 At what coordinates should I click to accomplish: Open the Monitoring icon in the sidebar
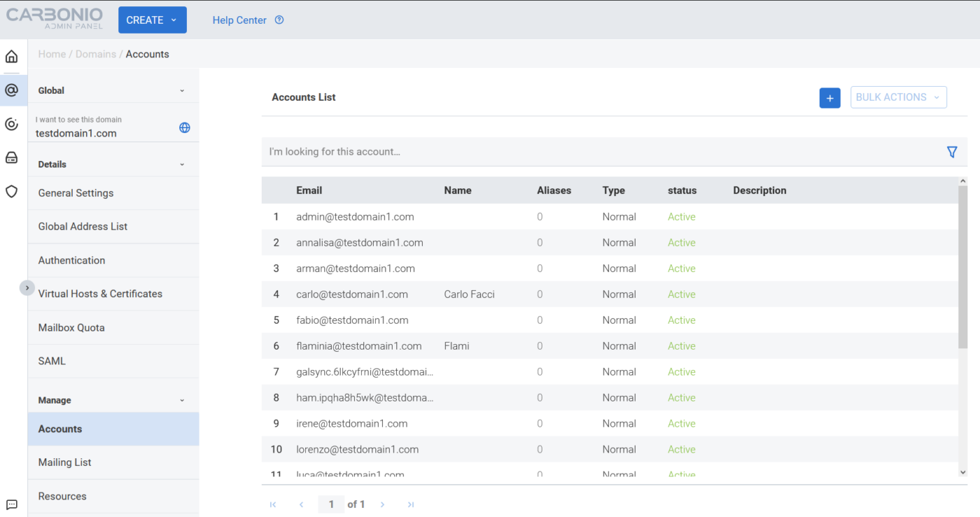[11, 124]
